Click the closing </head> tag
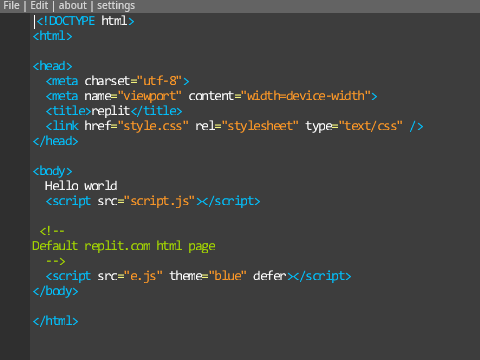480x360 pixels. tap(56, 141)
